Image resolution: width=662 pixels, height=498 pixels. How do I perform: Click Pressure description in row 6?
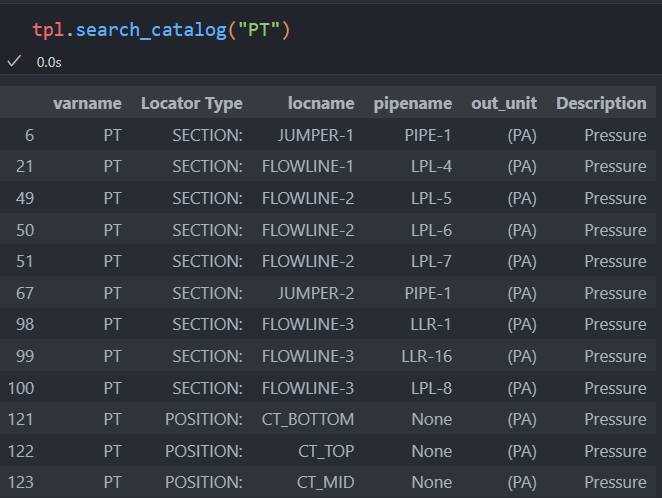click(x=615, y=135)
